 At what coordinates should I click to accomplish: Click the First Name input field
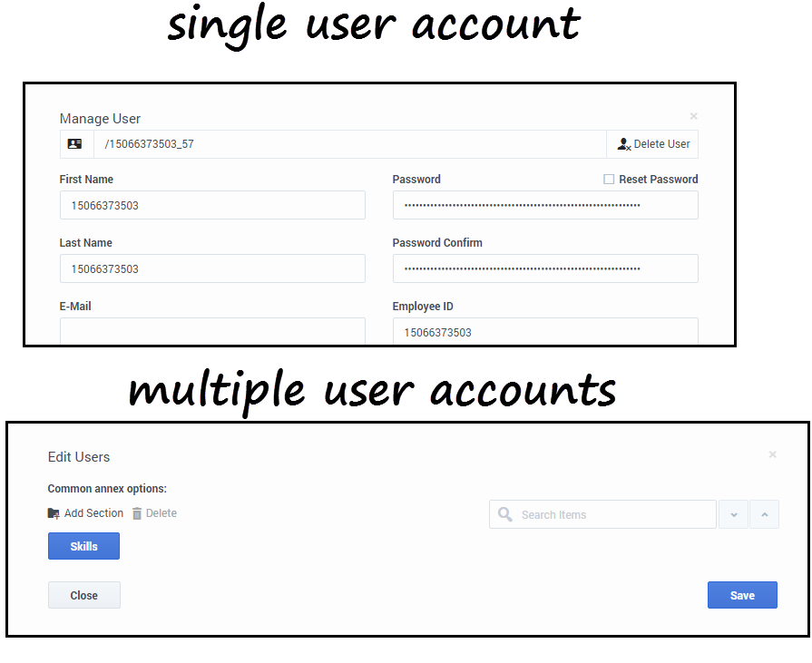click(x=212, y=205)
